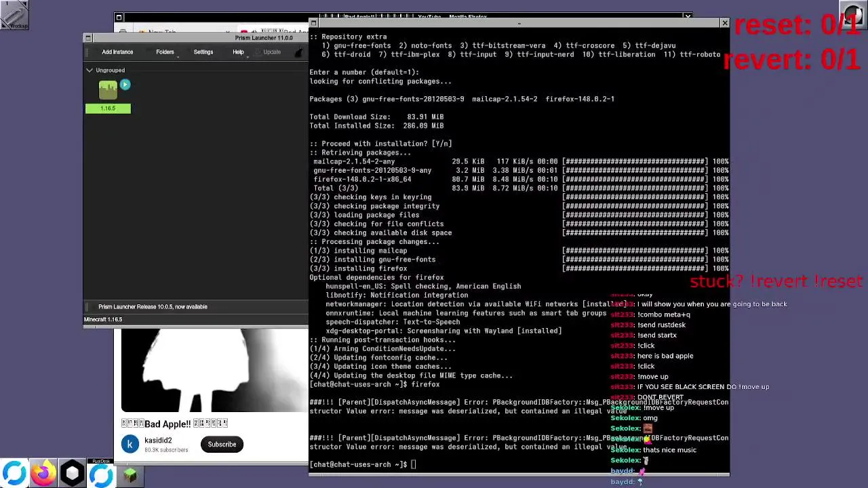Select the green 1.16.5 instance label
The height and width of the screenshot is (488, 868).
108,108
